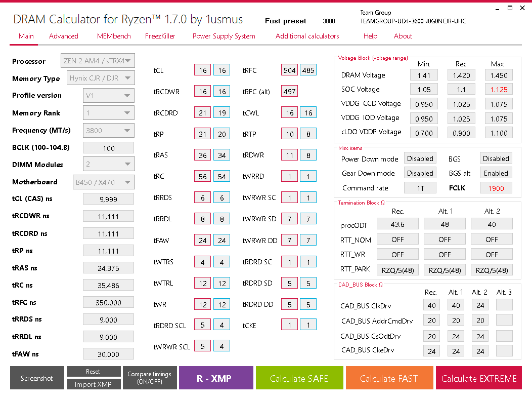Select the tCL timing value field

202,70
